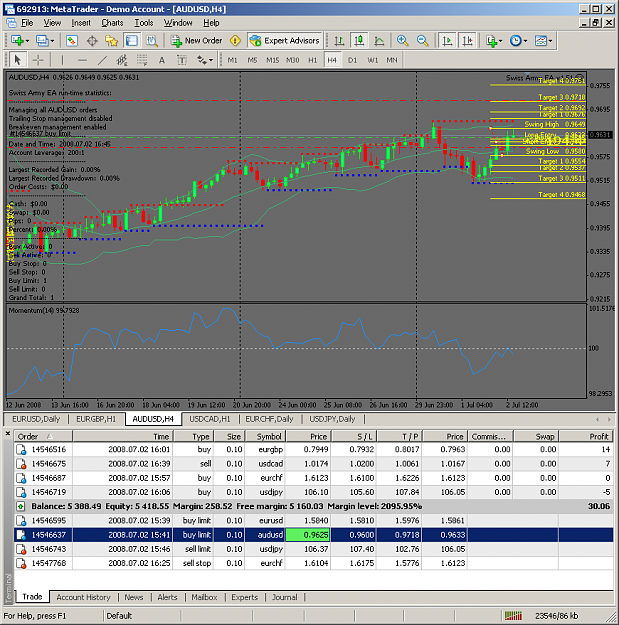Viewport: 619px width, 625px height.
Task: Open the Journal terminal tab
Action: click(x=285, y=597)
